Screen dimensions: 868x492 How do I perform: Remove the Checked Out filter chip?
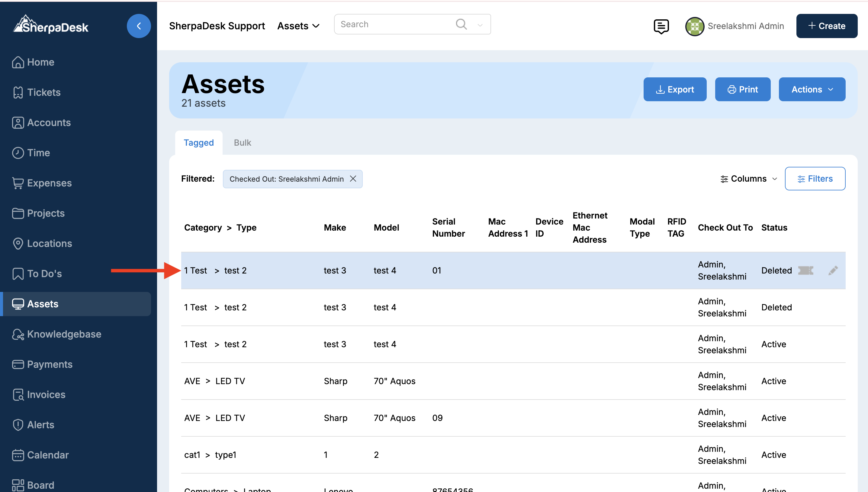[353, 179]
